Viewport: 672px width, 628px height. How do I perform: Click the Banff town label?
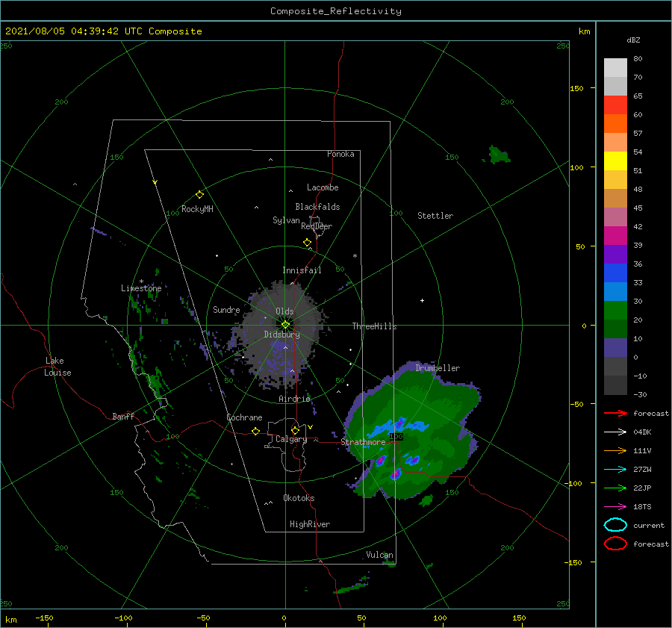coord(123,416)
